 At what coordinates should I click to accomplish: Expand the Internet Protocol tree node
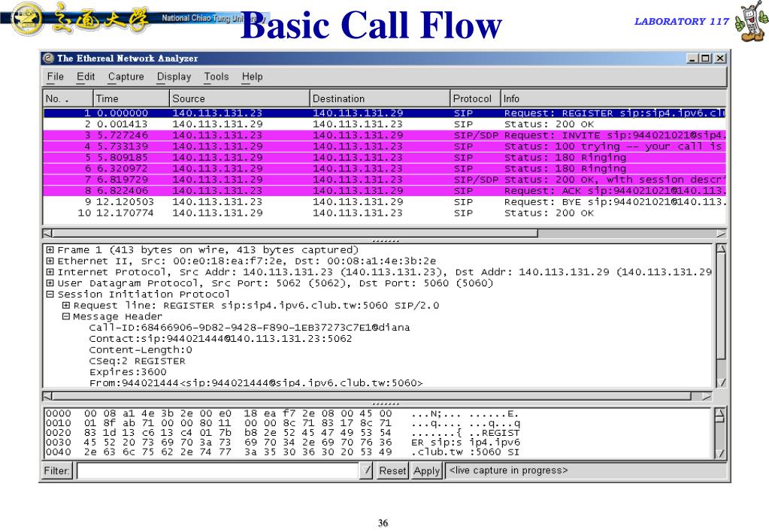[50, 272]
